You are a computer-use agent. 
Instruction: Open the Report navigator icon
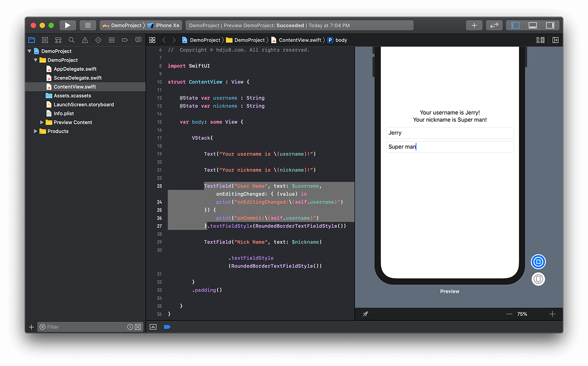[x=138, y=40]
